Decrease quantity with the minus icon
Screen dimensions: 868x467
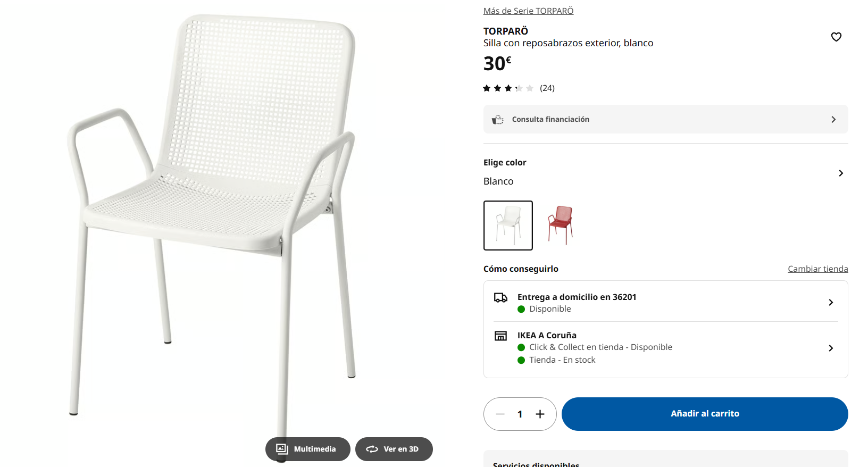coord(500,414)
